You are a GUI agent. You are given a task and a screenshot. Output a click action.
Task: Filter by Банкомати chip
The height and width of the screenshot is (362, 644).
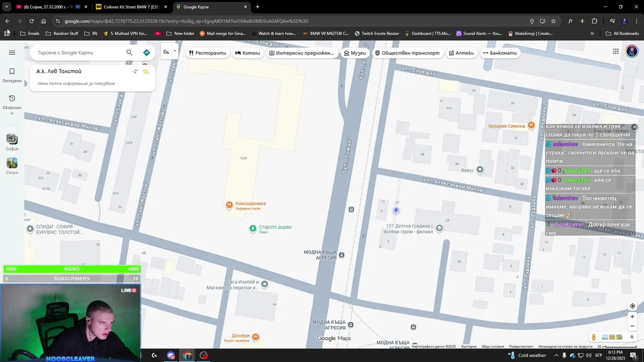[500, 53]
